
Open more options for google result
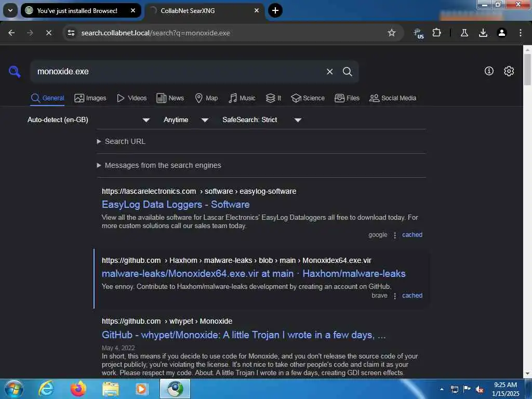coord(395,235)
